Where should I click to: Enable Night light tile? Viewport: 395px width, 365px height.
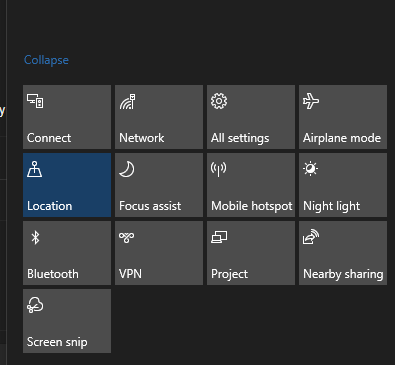(x=343, y=185)
